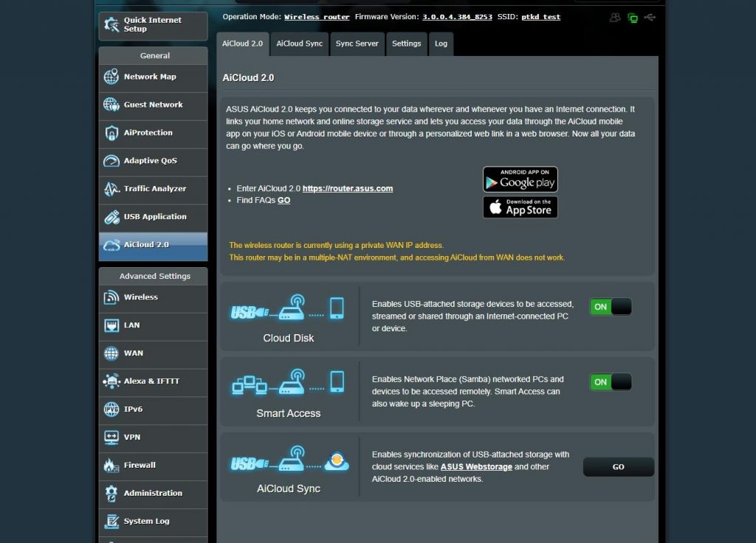The height and width of the screenshot is (543, 756).
Task: Click the Smart Access networked PCs graphic
Action: [289, 382]
